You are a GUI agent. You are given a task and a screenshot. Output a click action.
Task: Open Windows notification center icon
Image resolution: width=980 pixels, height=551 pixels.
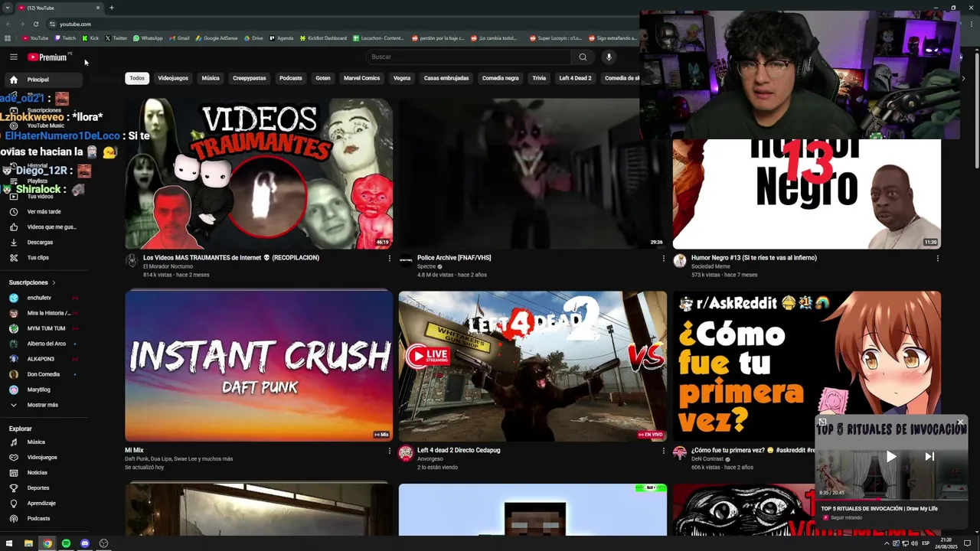point(968,543)
